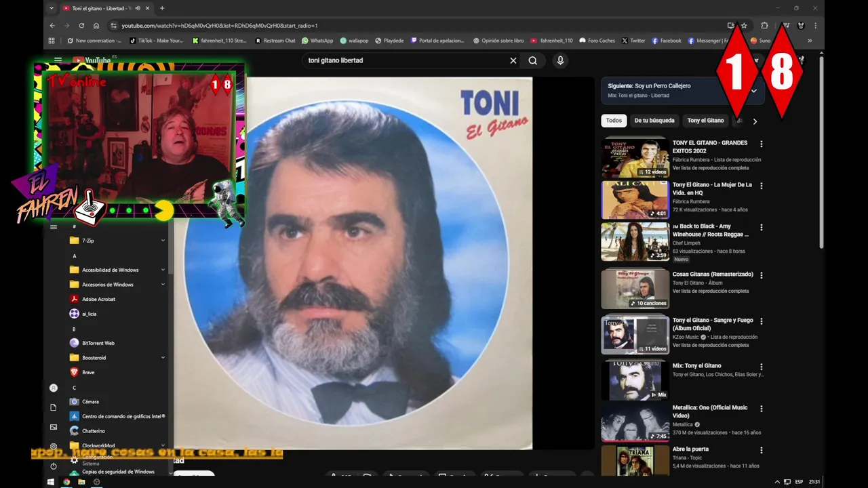Clear the YouTube search text with the X
Screen dimensions: 868x488
point(513,60)
